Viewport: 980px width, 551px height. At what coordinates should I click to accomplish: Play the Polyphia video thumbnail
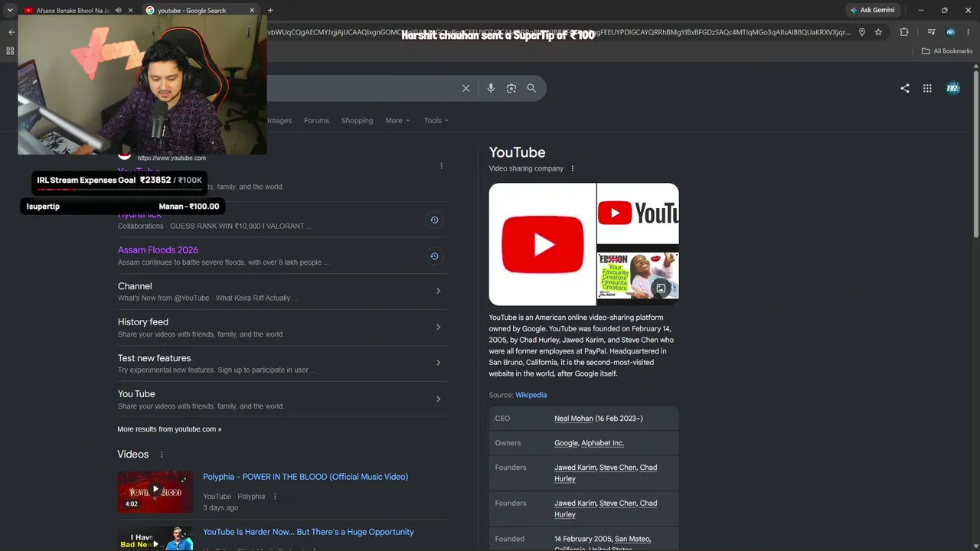pos(155,491)
